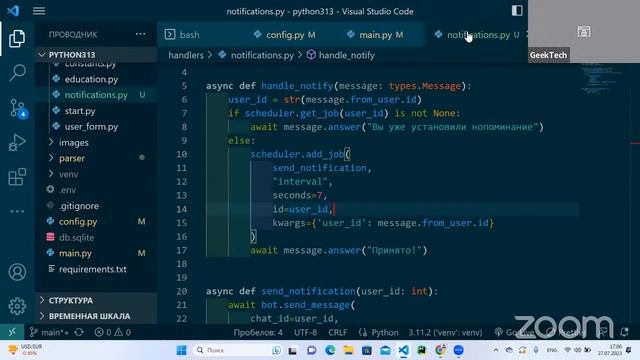Click handle_notify symbol in breadcrumb
This screenshot has height=360, width=640.
click(347, 55)
